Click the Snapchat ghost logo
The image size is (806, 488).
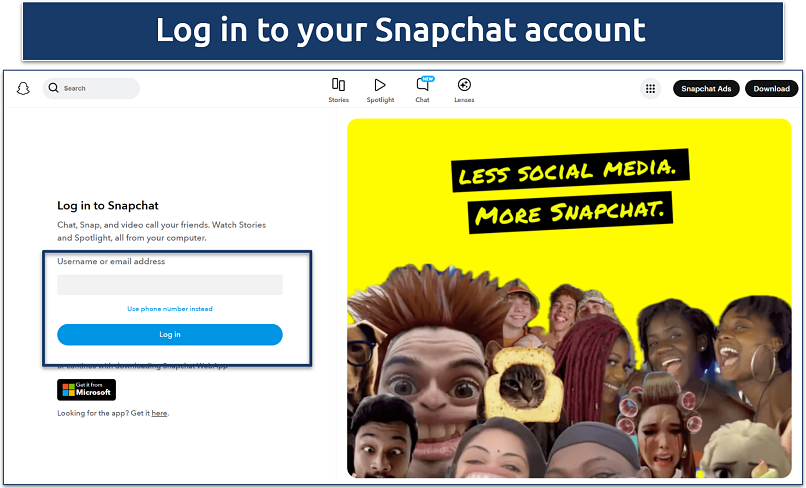tap(24, 89)
